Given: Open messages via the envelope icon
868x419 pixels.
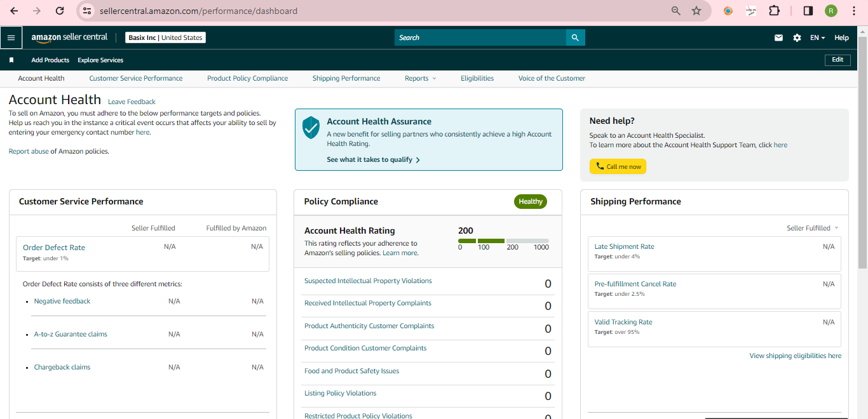Looking at the screenshot, I should pyautogui.click(x=778, y=37).
